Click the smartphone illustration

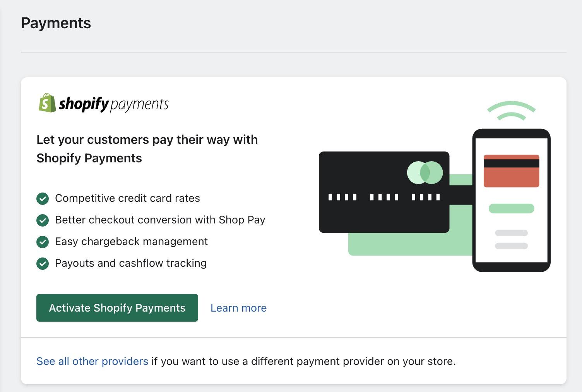click(x=512, y=200)
